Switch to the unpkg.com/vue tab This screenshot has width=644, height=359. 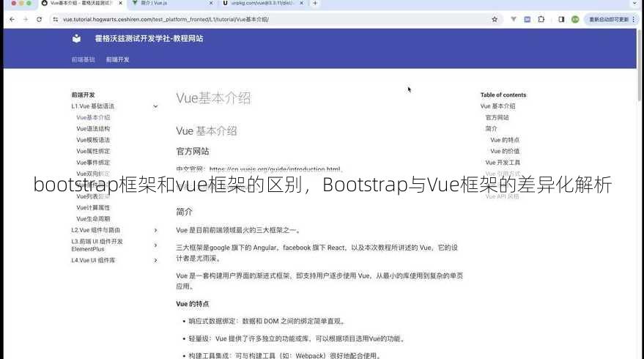pyautogui.click(x=262, y=3)
